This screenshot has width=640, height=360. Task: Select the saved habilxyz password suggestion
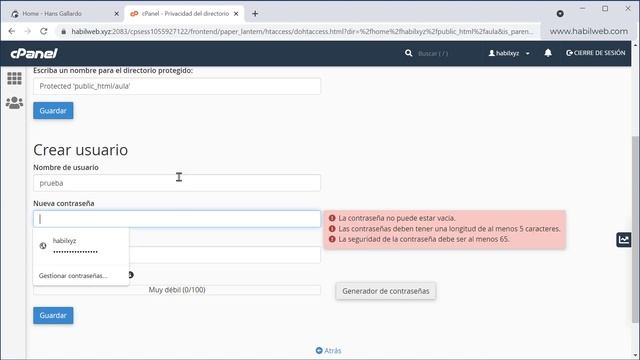pyautogui.click(x=81, y=246)
